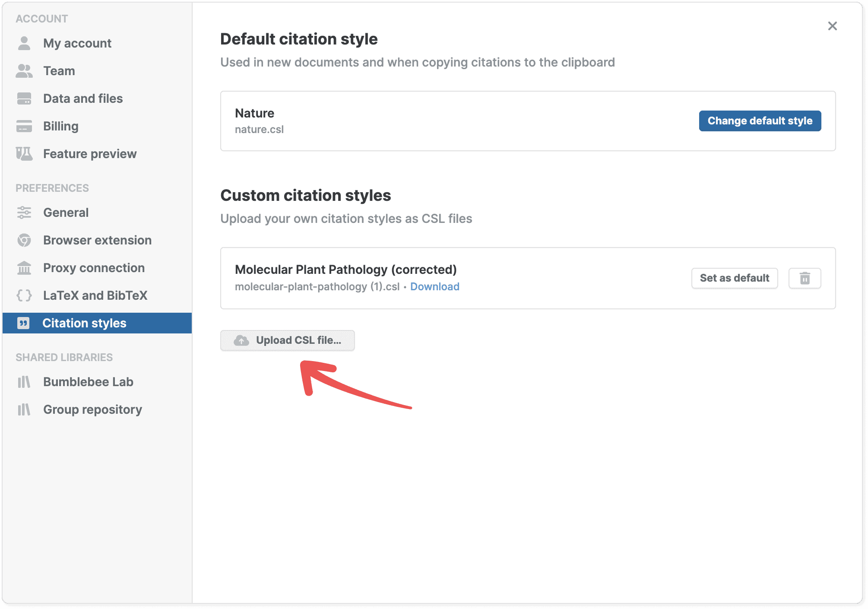Click the LaTeX and BibTeX braces icon
This screenshot has width=868, height=609.
coord(24,295)
